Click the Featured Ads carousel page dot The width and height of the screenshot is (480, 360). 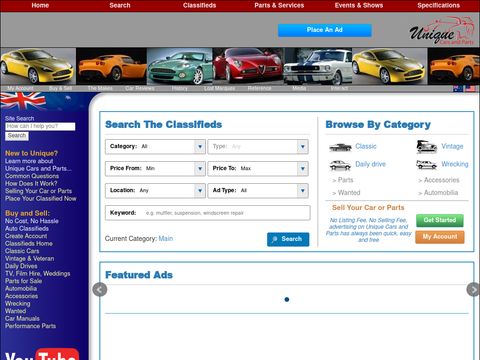coord(287,299)
